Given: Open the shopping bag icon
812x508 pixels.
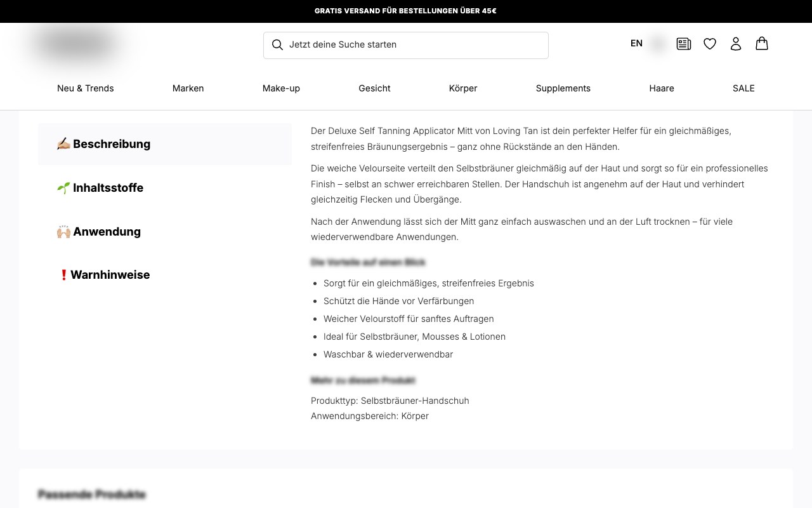Looking at the screenshot, I should [762, 43].
